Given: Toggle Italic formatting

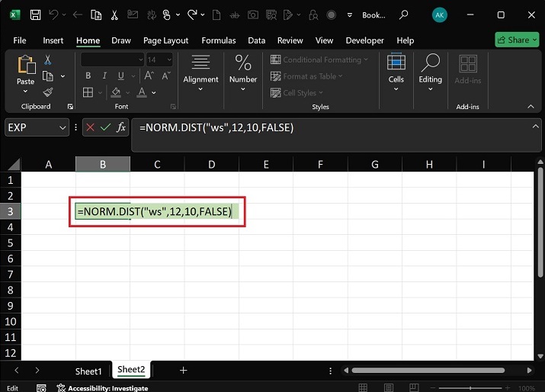Looking at the screenshot, I should 104,76.
